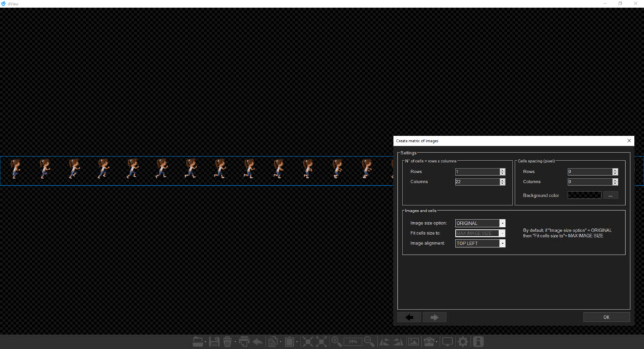Expand image to full size with outward-arrows icon
644x349 pixels.
(x=321, y=342)
